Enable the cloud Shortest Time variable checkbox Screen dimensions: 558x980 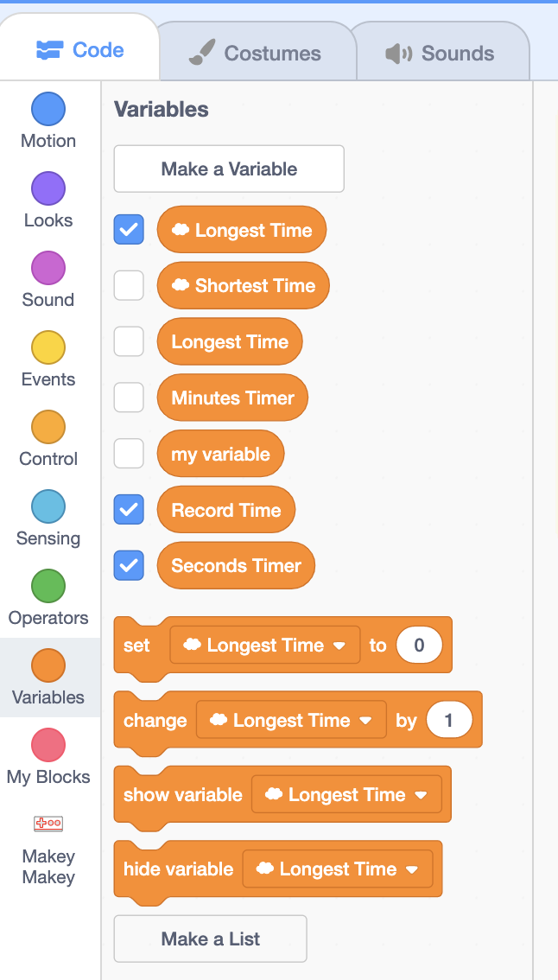pos(129,286)
